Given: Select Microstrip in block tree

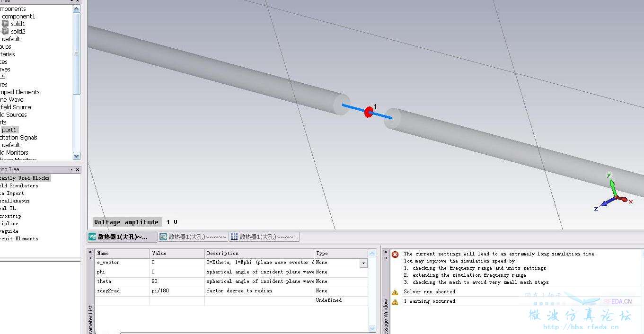Looking at the screenshot, I should pos(10,216).
